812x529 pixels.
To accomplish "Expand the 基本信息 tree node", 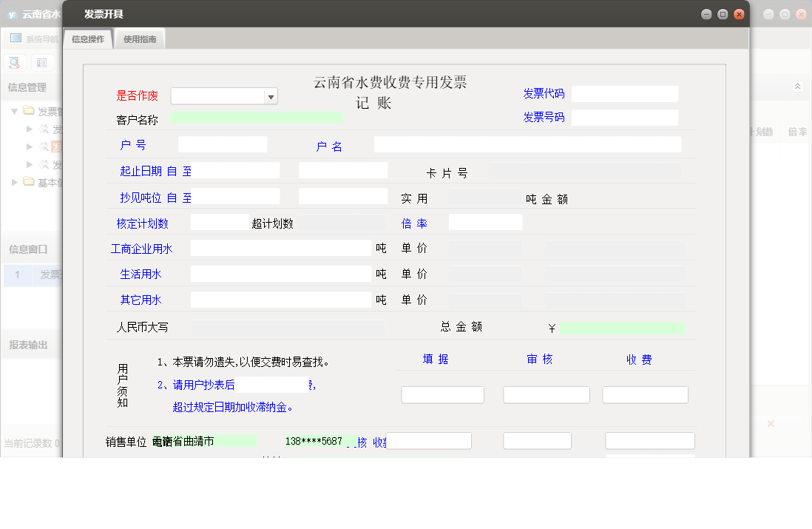I will click(x=13, y=182).
